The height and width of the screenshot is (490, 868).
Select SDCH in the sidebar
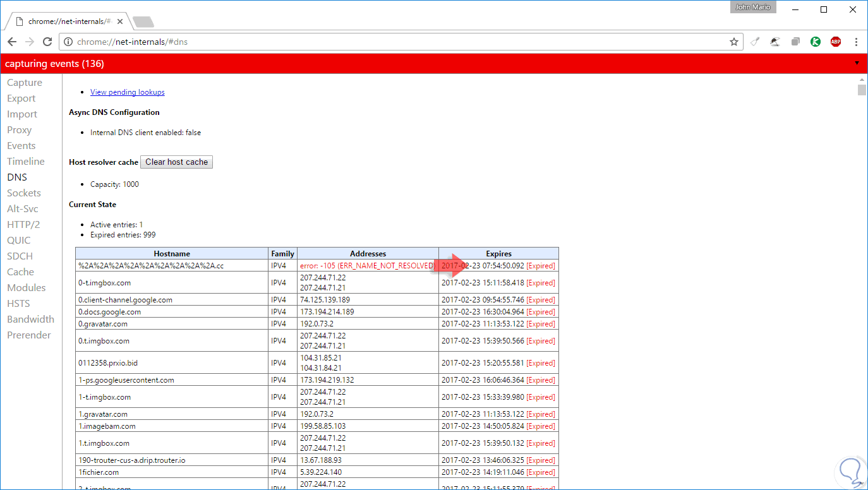tap(20, 256)
